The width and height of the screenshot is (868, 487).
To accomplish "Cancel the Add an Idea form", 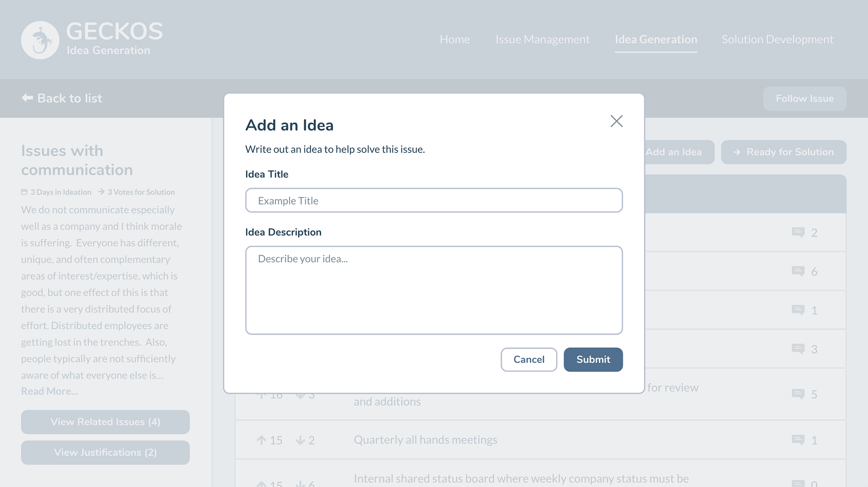I will (x=528, y=360).
